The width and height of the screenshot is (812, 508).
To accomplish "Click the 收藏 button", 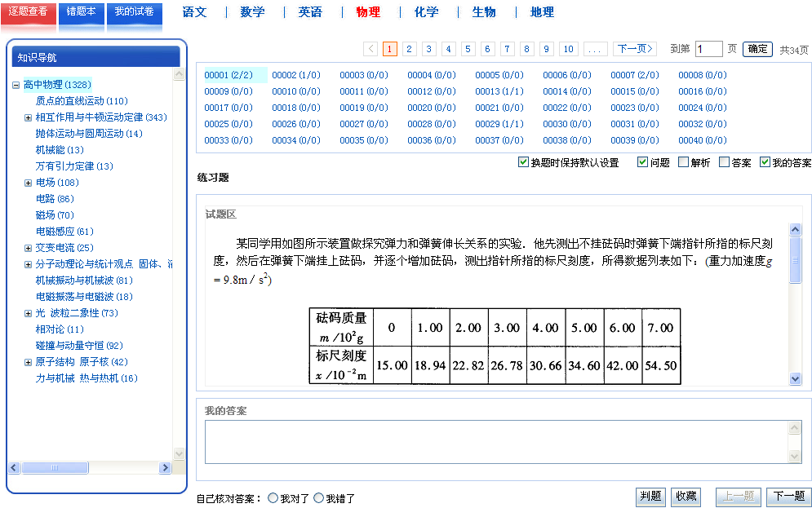I will click(x=686, y=497).
